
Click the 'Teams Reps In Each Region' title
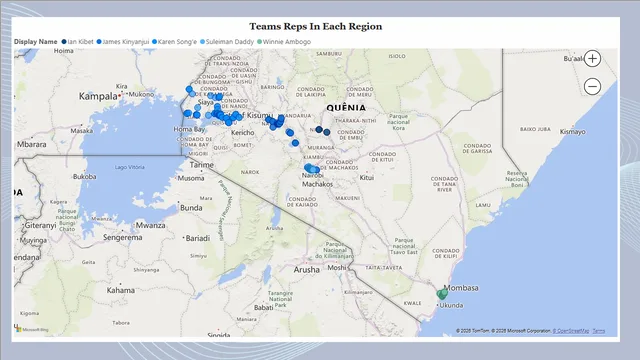pyautogui.click(x=316, y=27)
